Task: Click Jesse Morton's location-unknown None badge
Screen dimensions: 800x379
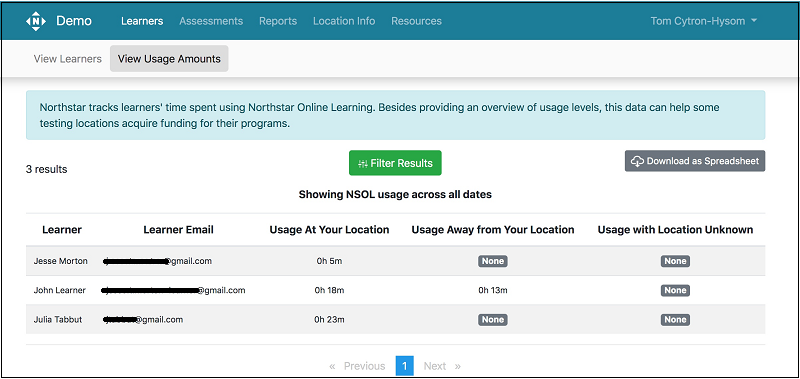Action: pyautogui.click(x=675, y=261)
